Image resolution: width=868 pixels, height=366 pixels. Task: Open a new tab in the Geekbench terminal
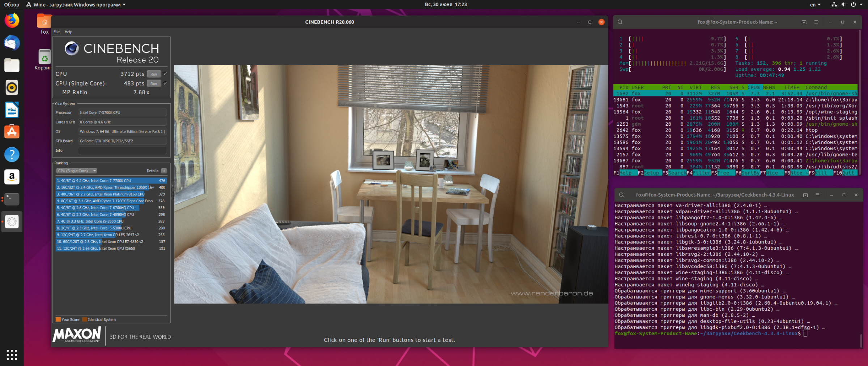[x=805, y=195]
